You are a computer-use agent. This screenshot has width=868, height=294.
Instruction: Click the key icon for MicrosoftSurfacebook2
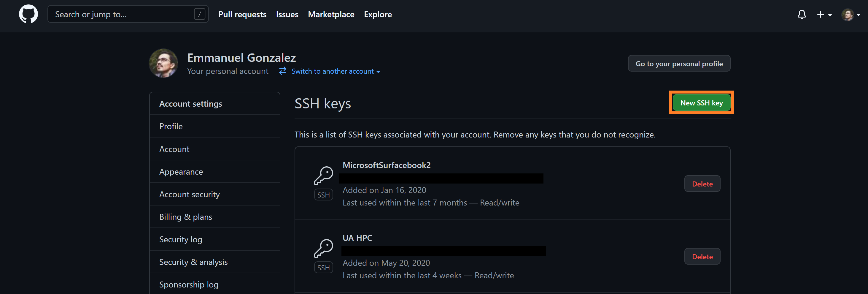(x=323, y=175)
